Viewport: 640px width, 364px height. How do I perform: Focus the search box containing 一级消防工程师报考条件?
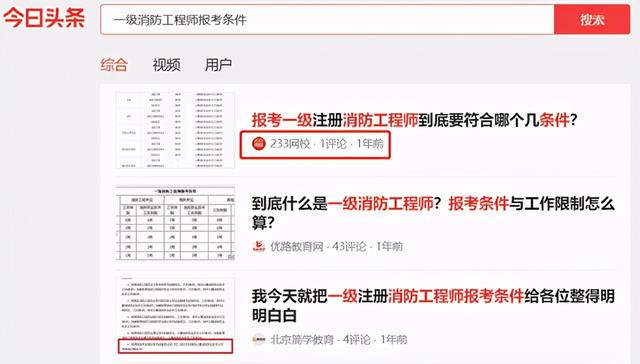coord(327,19)
